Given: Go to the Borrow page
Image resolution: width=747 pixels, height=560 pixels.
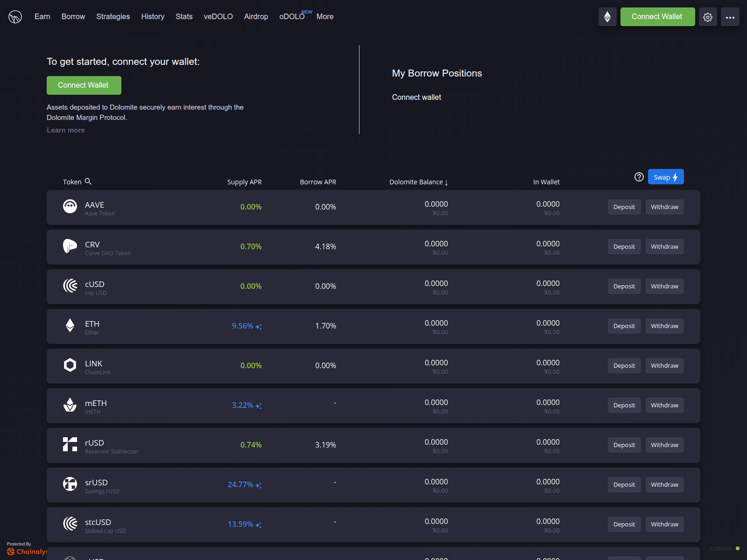Looking at the screenshot, I should 73,17.
